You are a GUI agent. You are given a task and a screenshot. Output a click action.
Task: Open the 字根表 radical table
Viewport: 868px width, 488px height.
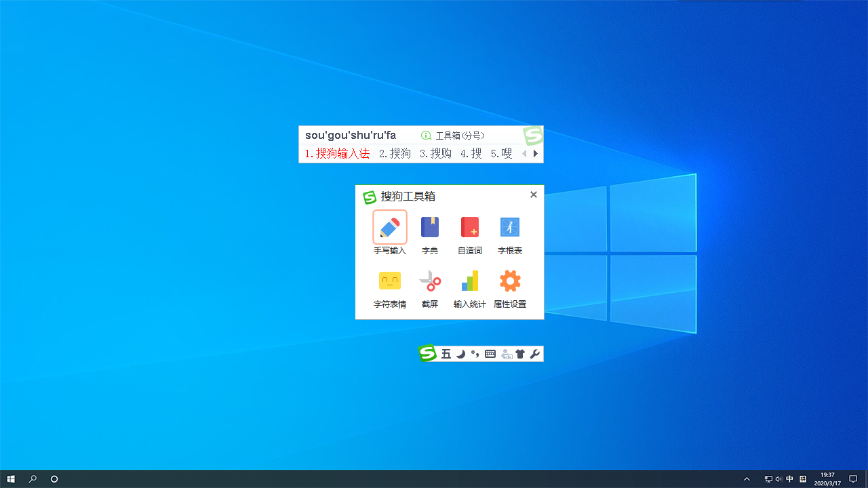[x=510, y=228]
